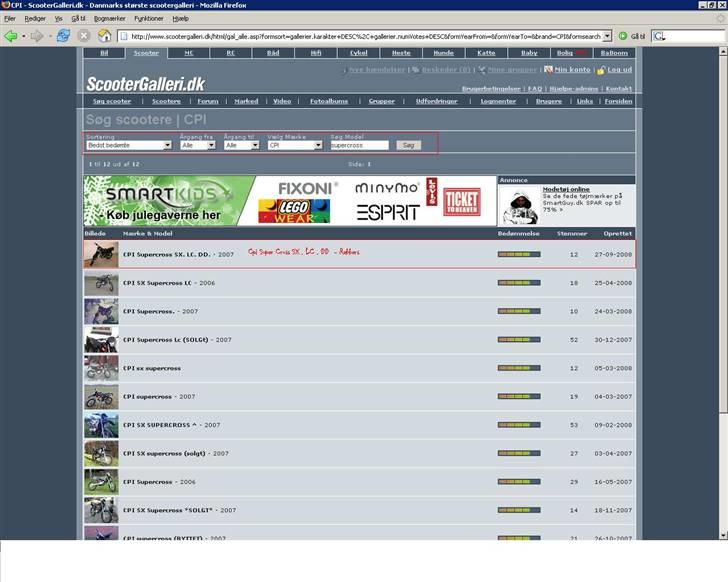This screenshot has height=582, width=728.
Task: Click the green Go button beside address bar
Action: pyautogui.click(x=624, y=36)
